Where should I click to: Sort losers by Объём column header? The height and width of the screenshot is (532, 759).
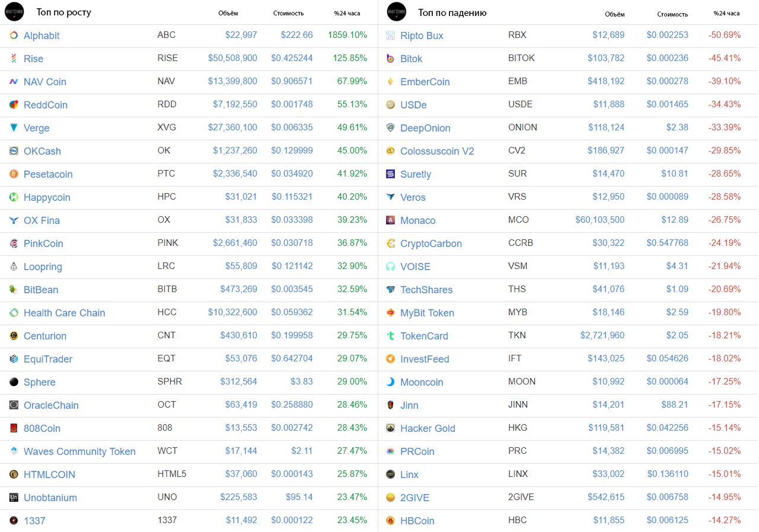[x=615, y=14]
